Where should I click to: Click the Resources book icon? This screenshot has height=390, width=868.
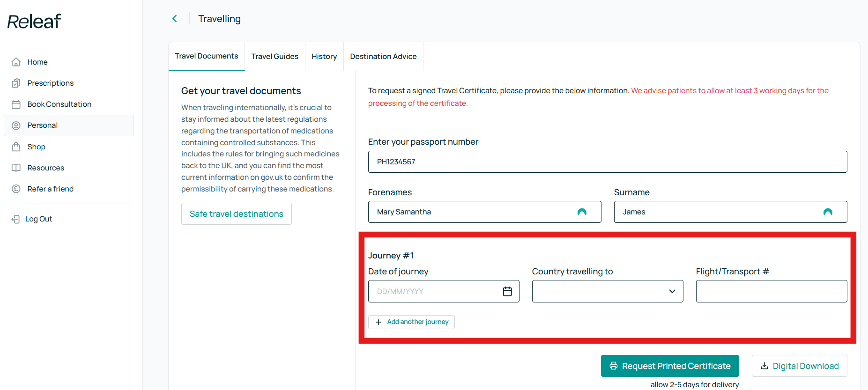tap(16, 168)
